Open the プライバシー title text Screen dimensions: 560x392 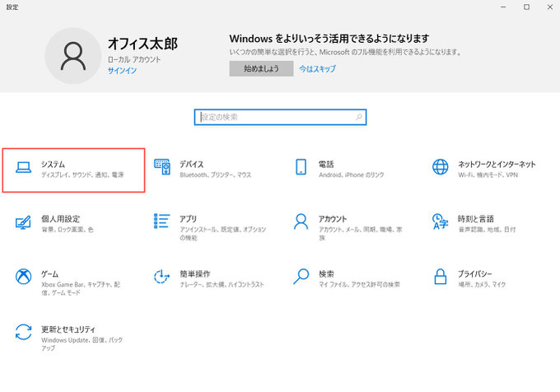(475, 274)
